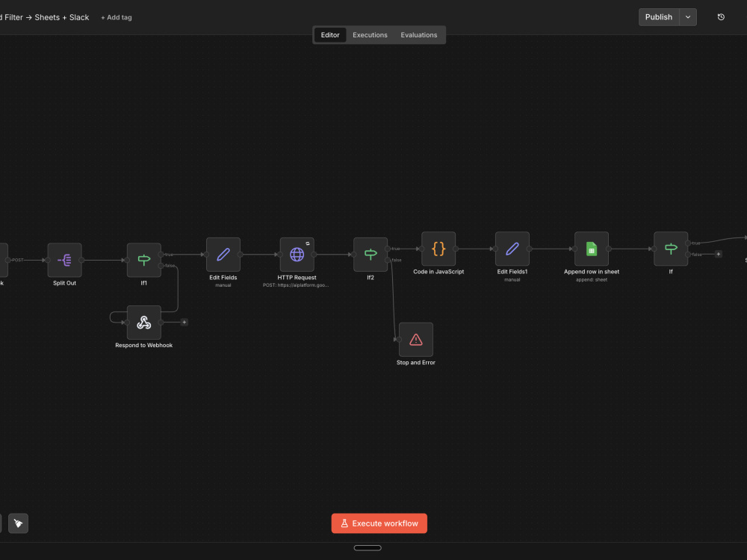
Task: Click the Split Out label
Action: 64,283
